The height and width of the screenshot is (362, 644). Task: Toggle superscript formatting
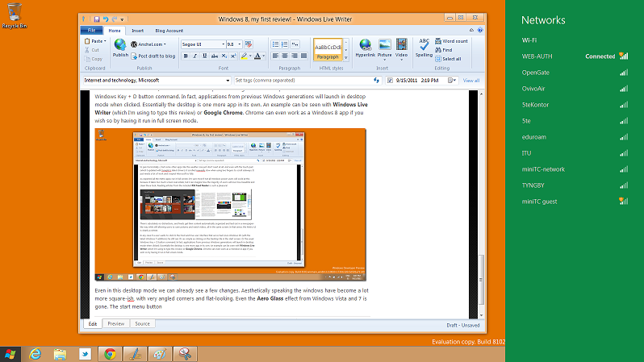[233, 56]
